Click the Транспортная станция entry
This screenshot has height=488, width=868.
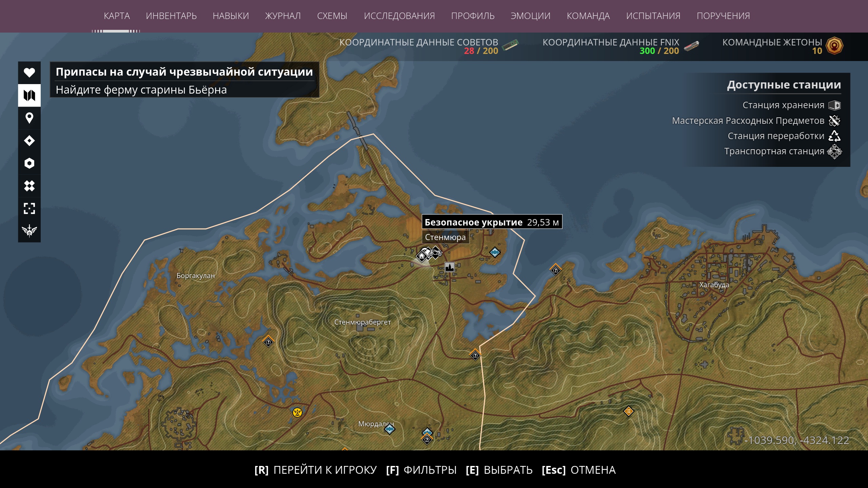(x=783, y=151)
